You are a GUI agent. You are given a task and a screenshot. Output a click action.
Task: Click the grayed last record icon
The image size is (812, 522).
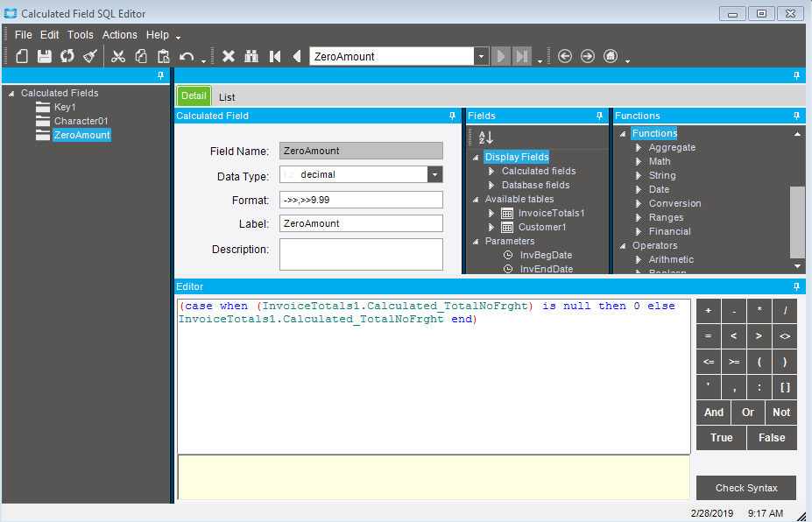click(522, 56)
